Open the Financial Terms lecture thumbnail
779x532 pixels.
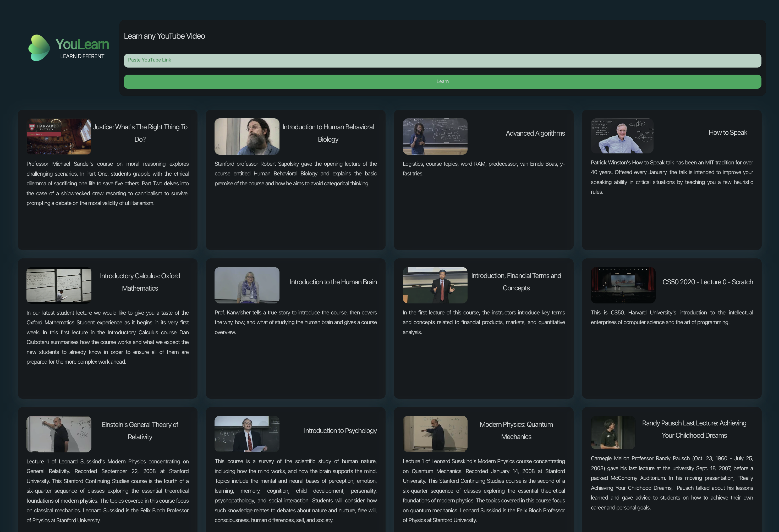point(435,285)
